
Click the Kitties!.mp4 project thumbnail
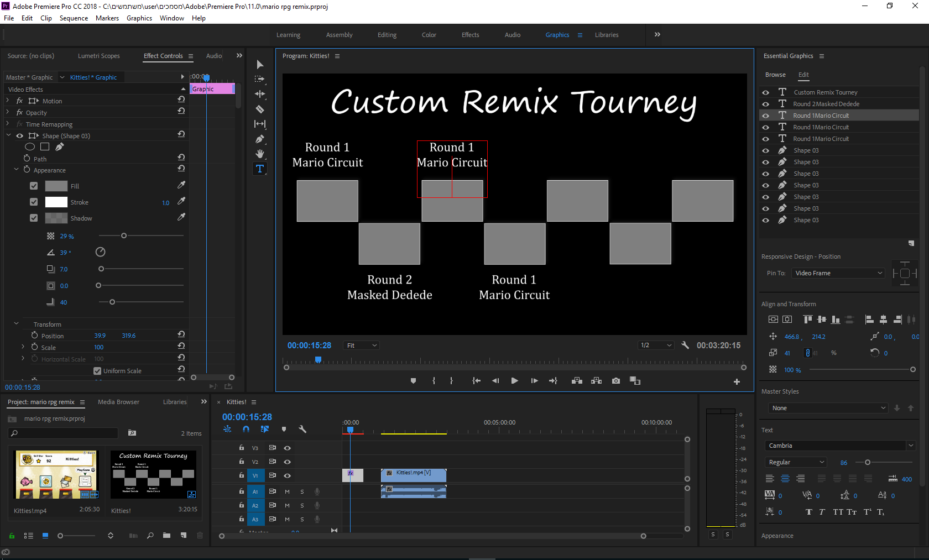point(56,474)
